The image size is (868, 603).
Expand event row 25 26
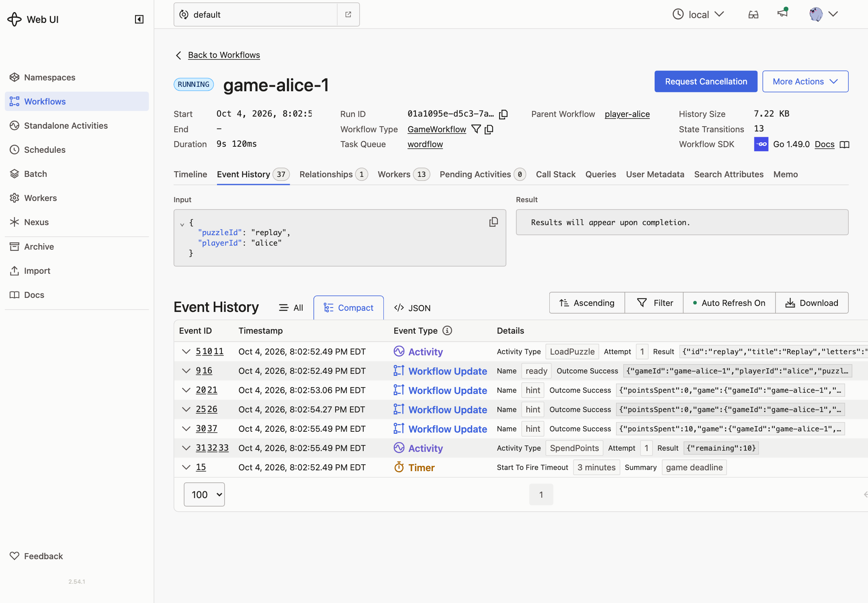(186, 409)
